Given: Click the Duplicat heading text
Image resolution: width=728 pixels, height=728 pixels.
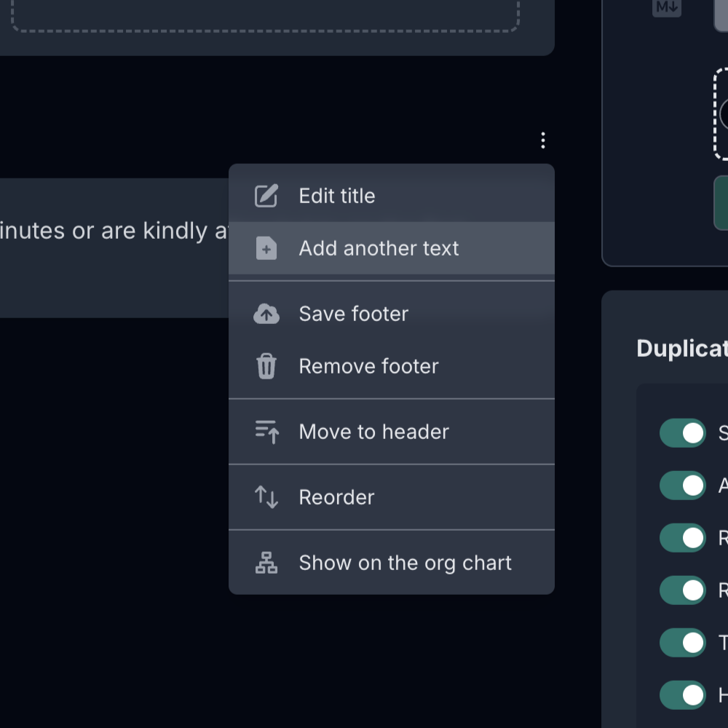Looking at the screenshot, I should pyautogui.click(x=682, y=348).
